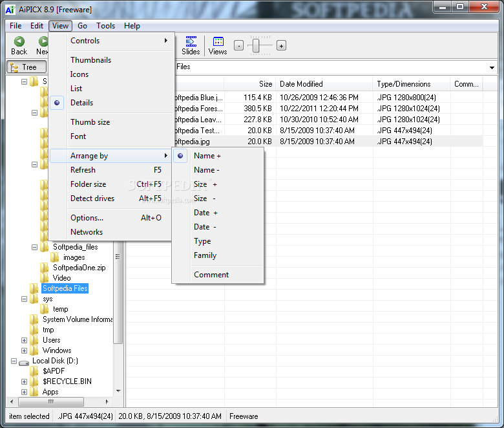Expand the Controls submenu

[x=111, y=41]
